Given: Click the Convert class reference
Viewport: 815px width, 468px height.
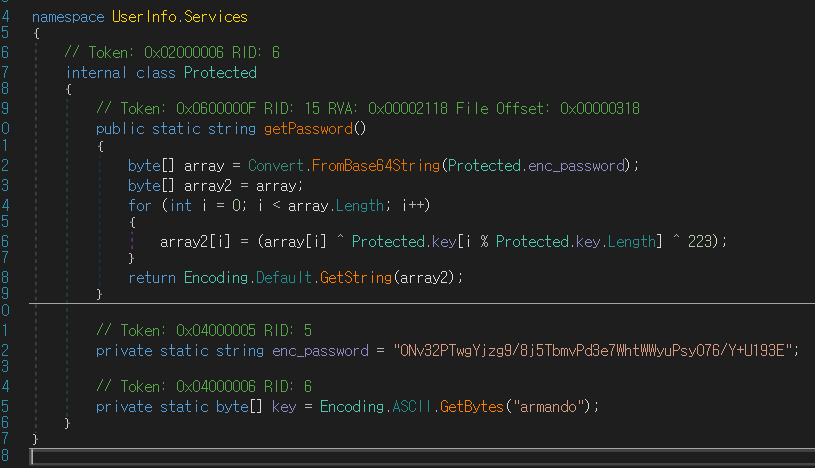Looking at the screenshot, I should [275, 165].
